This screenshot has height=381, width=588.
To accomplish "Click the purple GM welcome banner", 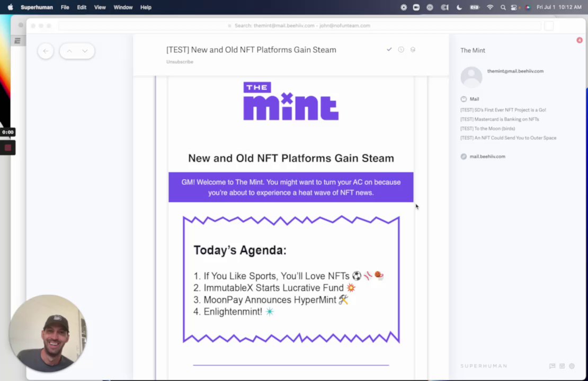I will (291, 187).
